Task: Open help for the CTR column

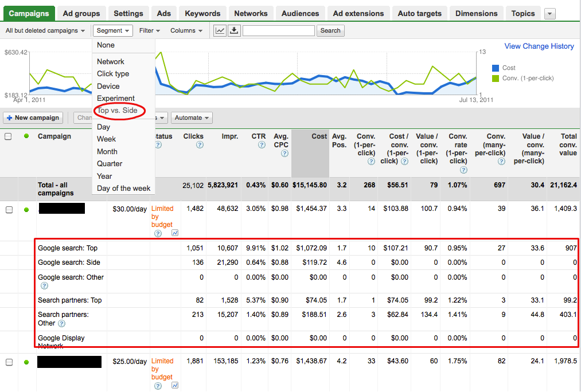Action: (262, 145)
